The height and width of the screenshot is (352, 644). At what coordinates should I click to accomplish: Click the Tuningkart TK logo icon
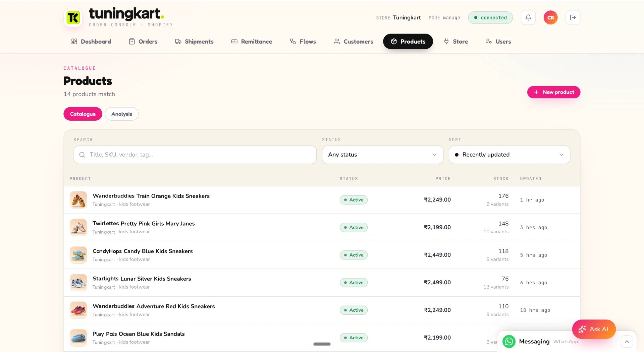(x=73, y=17)
